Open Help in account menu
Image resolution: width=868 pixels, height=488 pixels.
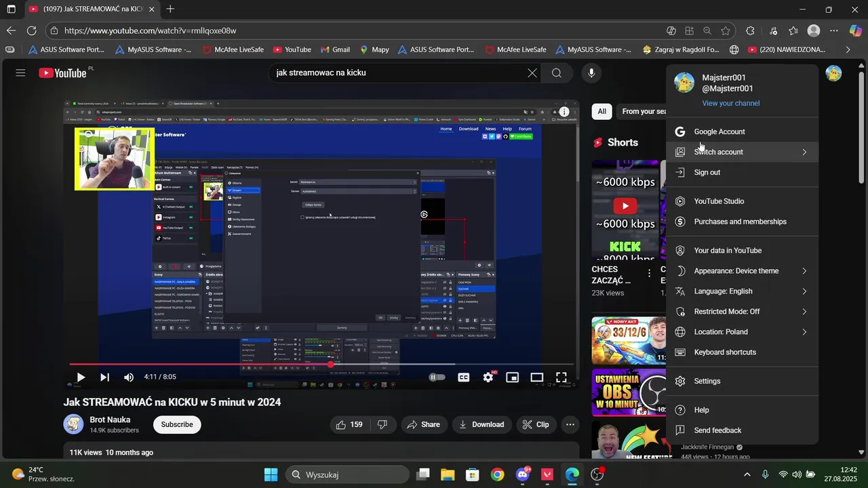click(x=742, y=410)
